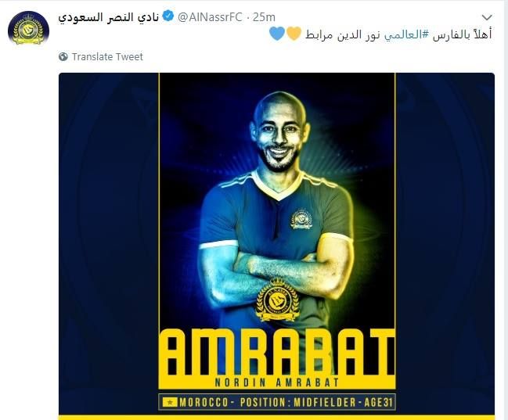Open the @AlNassrFC handle link
The width and height of the screenshot is (508, 420).
(210, 17)
